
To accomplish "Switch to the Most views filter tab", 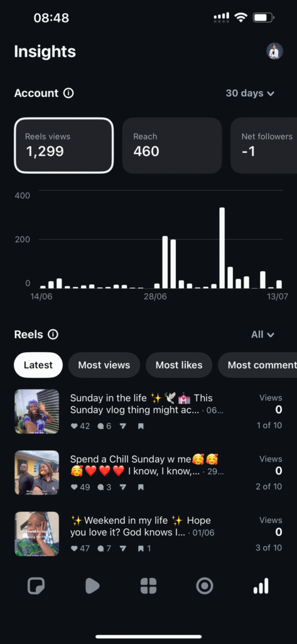I will coord(104,365).
